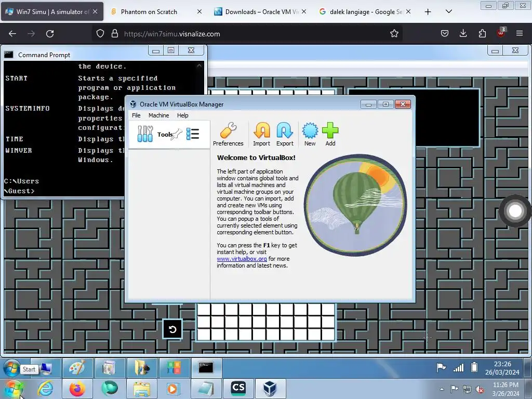Open File Explorer from host taskbar
The width and height of the screenshot is (532, 399).
[x=141, y=389]
